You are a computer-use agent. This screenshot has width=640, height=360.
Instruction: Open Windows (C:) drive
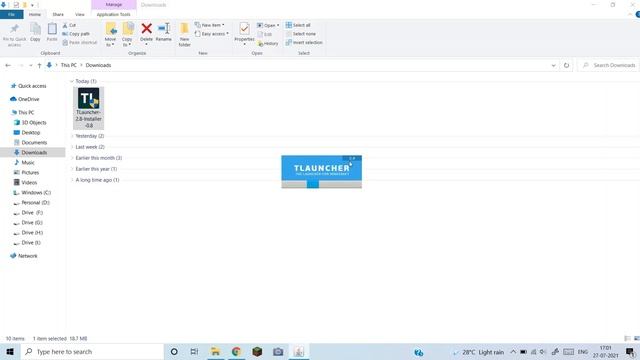(32, 193)
